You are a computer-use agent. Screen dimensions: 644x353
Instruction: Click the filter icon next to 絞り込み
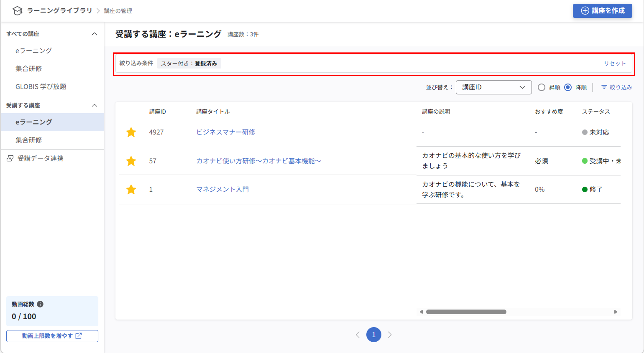(x=604, y=87)
